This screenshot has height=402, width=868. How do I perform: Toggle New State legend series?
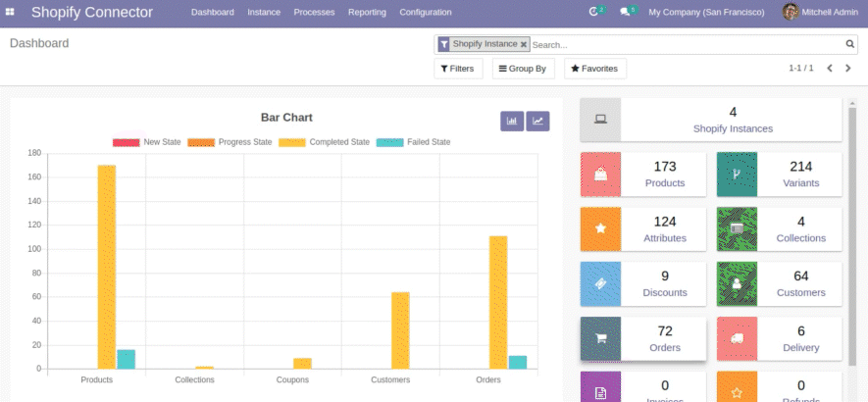pos(146,142)
